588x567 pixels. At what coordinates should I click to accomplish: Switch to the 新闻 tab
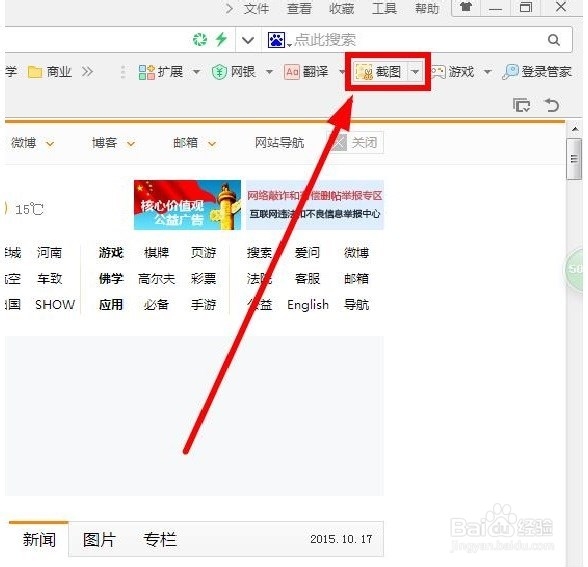[x=39, y=540]
